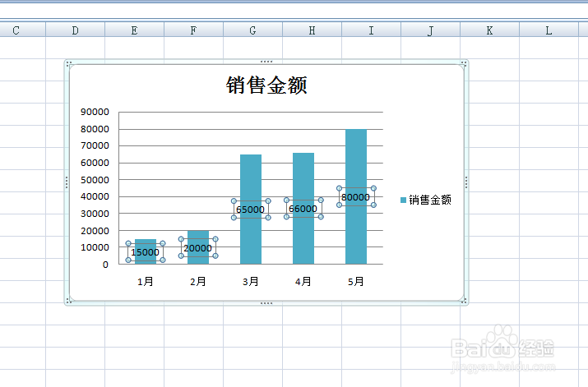Click the 5月 category axis label
The image size is (588, 387).
coord(356,281)
